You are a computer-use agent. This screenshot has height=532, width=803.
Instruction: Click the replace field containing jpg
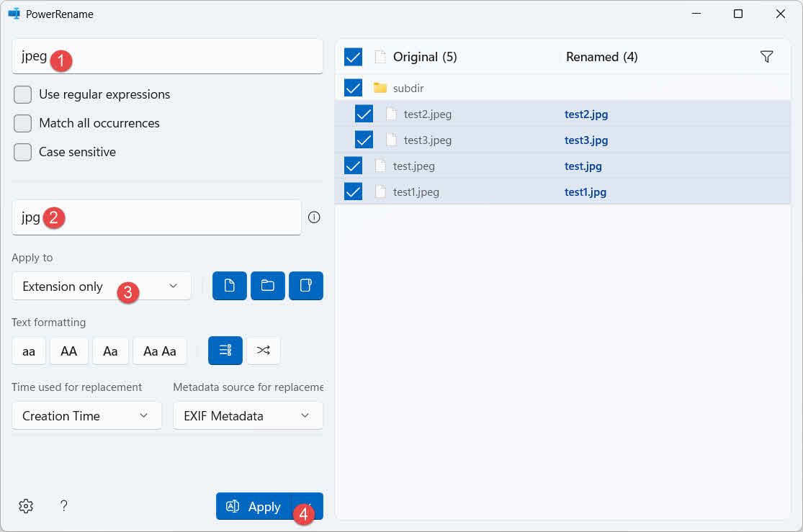tap(157, 217)
